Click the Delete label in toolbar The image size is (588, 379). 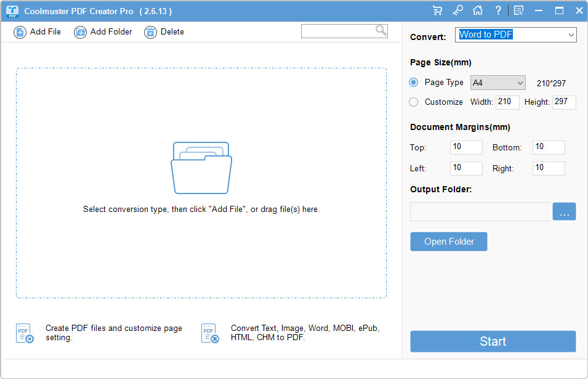[172, 32]
